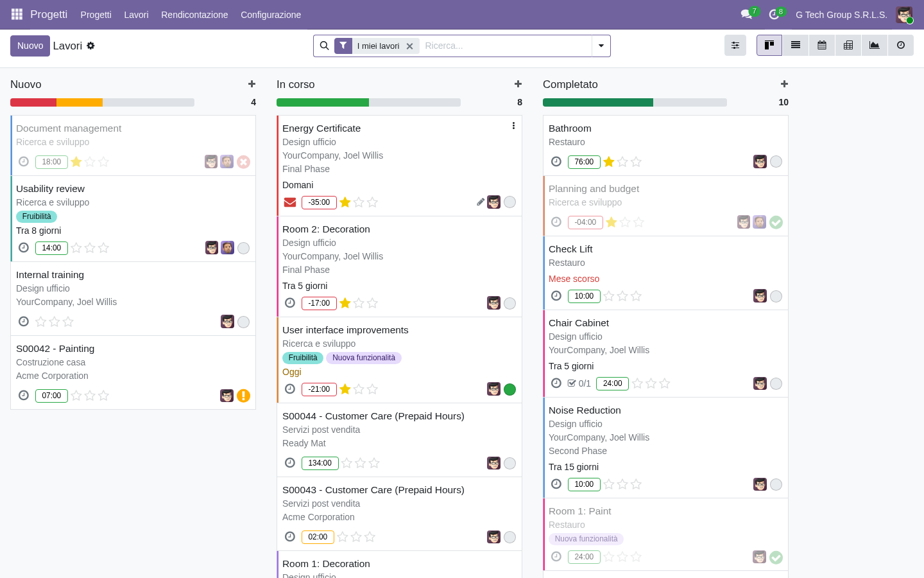The height and width of the screenshot is (578, 924).
Task: Click the Nuovo button
Action: [30, 46]
